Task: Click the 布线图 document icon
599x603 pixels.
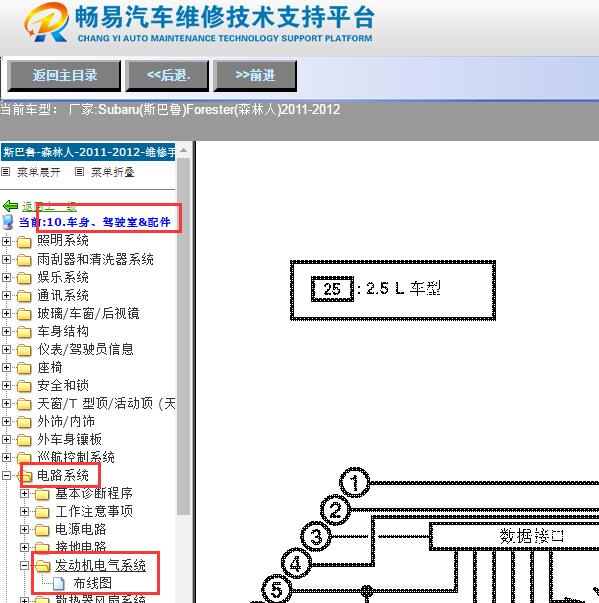Action: (x=58, y=584)
